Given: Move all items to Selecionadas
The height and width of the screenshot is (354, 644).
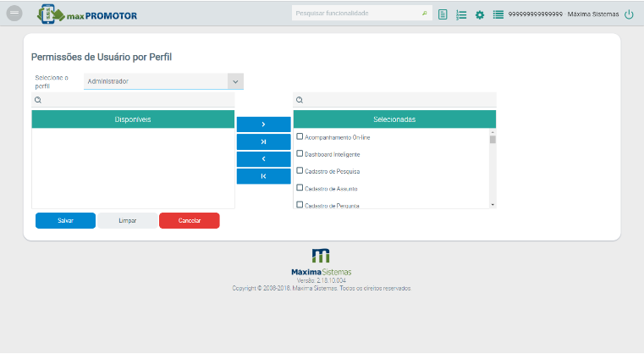Looking at the screenshot, I should [x=264, y=141].
